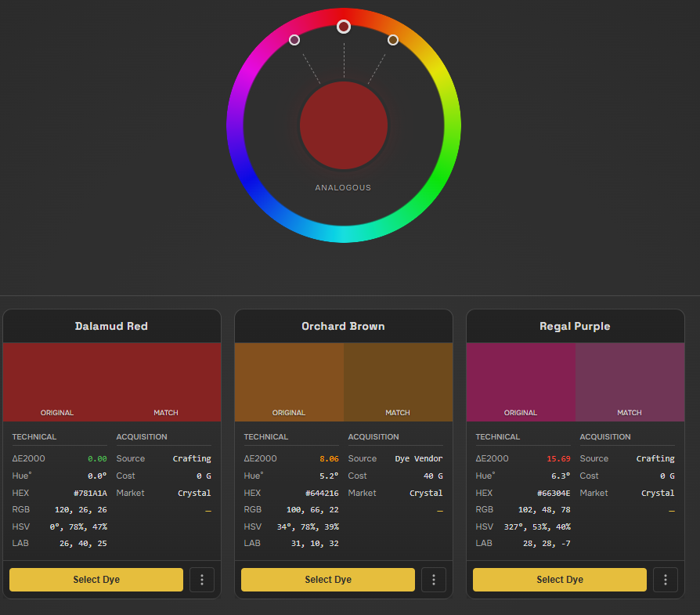Click ΔE2000 value 8.06

coord(329,458)
